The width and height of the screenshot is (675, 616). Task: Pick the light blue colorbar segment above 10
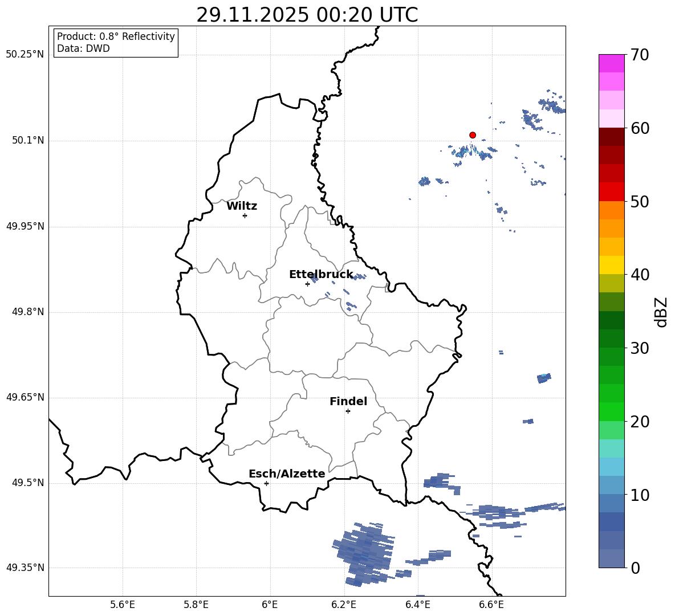pyautogui.click(x=612, y=467)
